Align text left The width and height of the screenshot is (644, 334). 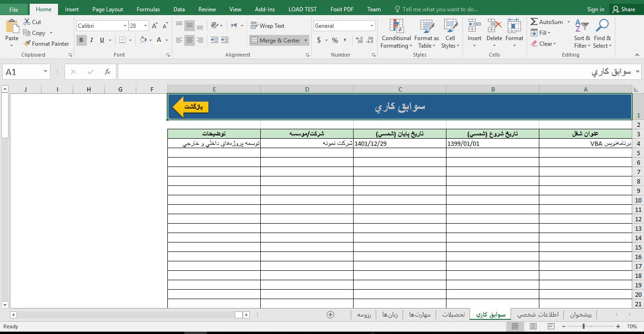(179, 41)
